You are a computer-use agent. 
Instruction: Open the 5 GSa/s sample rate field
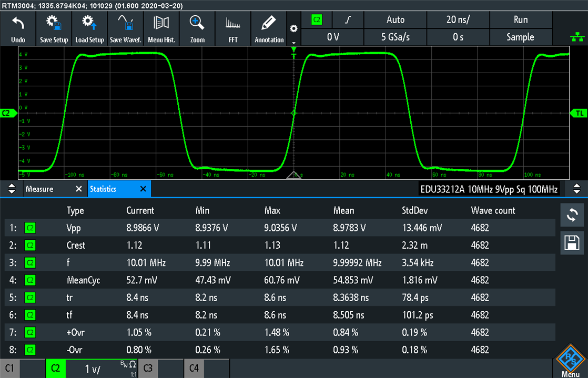396,37
